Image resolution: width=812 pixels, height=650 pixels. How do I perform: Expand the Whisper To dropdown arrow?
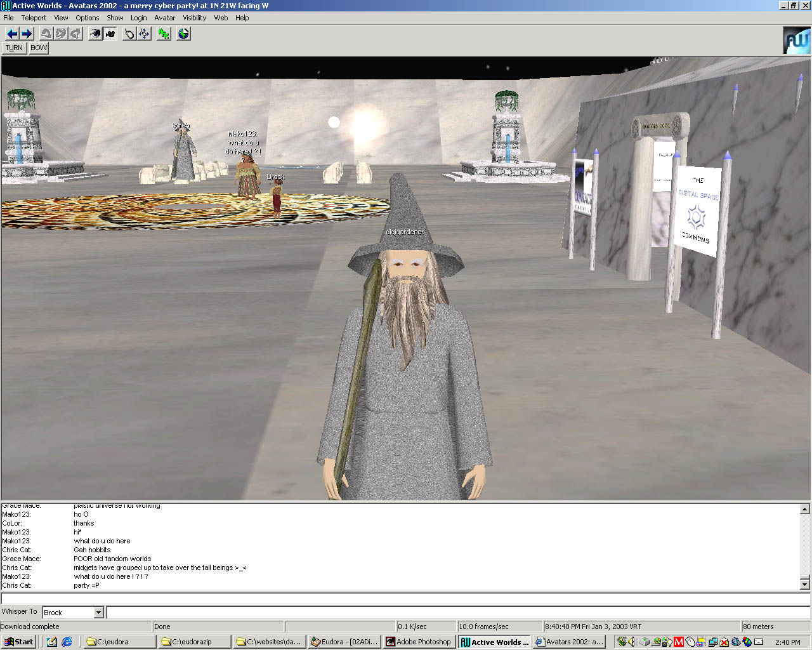point(98,613)
